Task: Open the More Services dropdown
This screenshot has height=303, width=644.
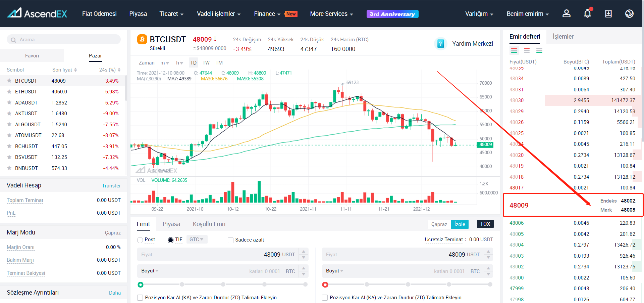Action: click(x=331, y=14)
